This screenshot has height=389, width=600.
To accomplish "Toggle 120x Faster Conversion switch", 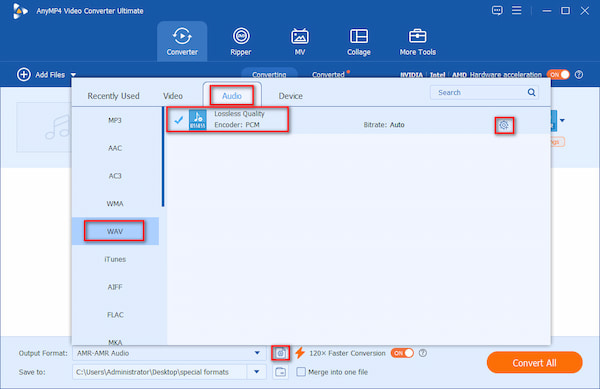I will 402,353.
